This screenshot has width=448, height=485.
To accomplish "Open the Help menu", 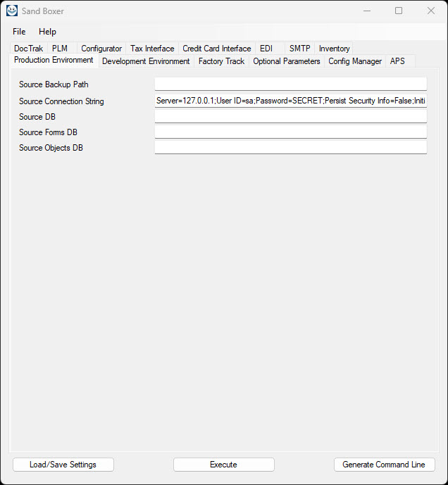I will (x=47, y=32).
